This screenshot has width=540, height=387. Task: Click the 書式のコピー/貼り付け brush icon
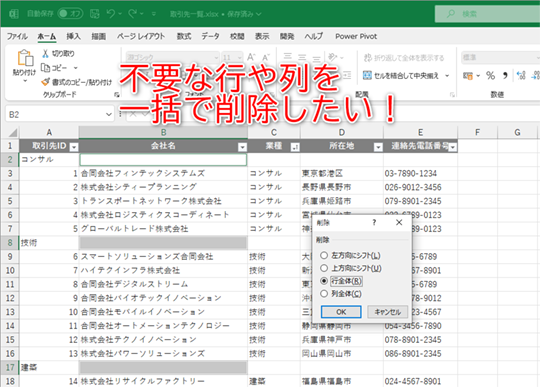coord(45,82)
